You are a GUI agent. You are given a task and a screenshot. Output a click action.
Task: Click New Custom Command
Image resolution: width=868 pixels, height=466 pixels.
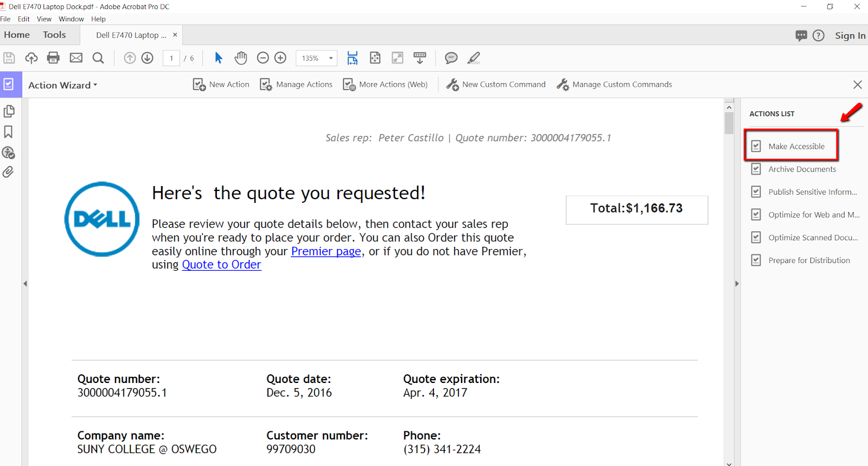click(496, 85)
